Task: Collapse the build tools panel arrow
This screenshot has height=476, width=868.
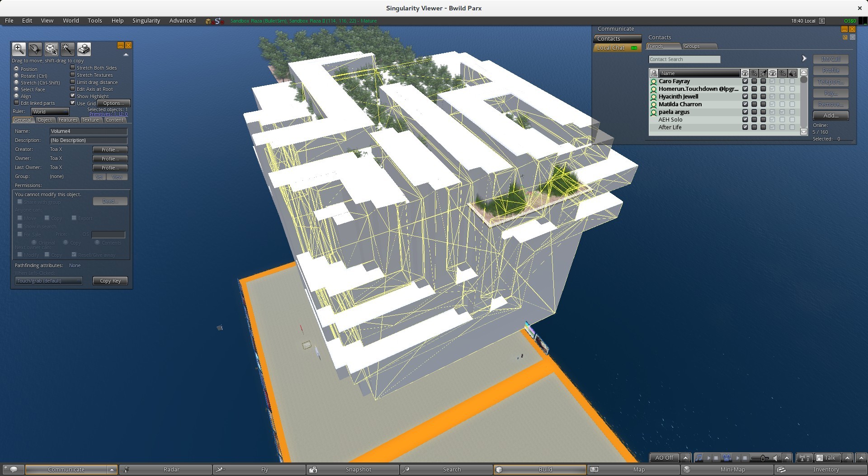Action: pos(126,55)
